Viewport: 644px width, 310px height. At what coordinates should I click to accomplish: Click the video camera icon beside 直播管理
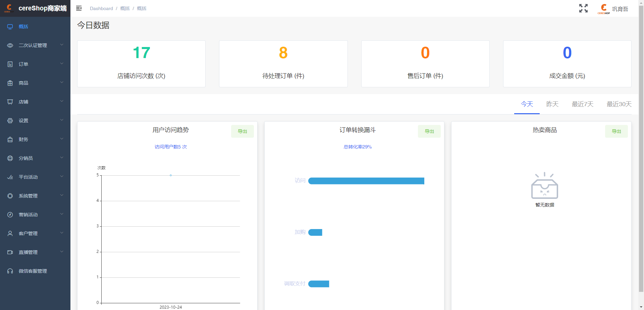(10, 252)
